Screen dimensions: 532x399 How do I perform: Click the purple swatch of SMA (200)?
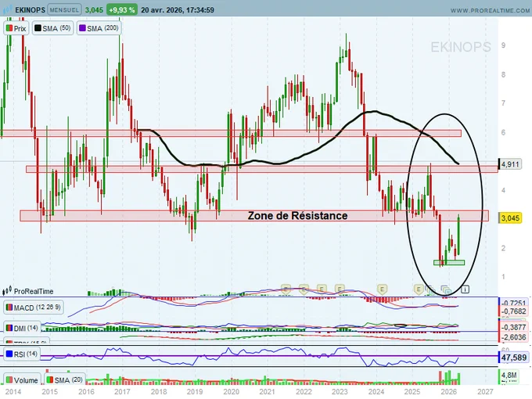(x=82, y=28)
